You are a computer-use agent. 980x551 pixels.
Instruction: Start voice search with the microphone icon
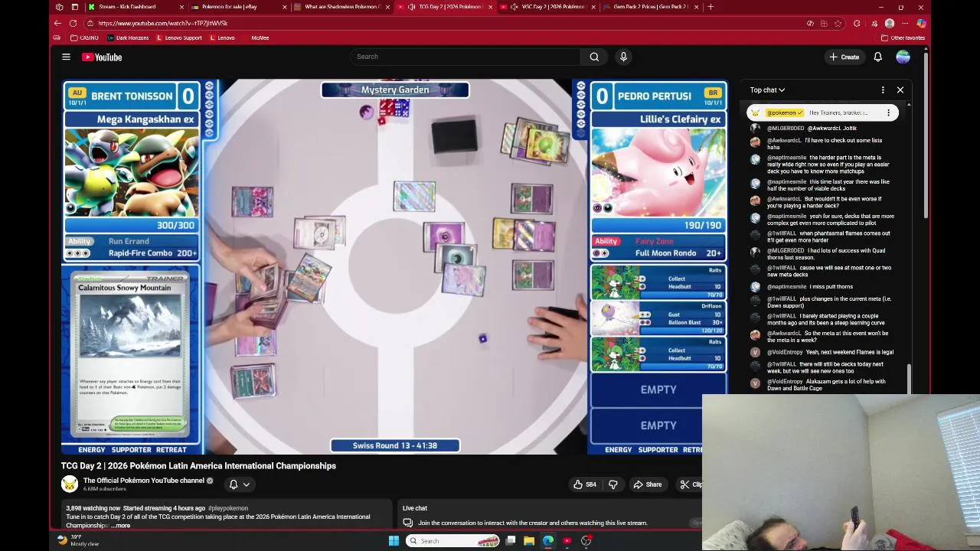623,57
